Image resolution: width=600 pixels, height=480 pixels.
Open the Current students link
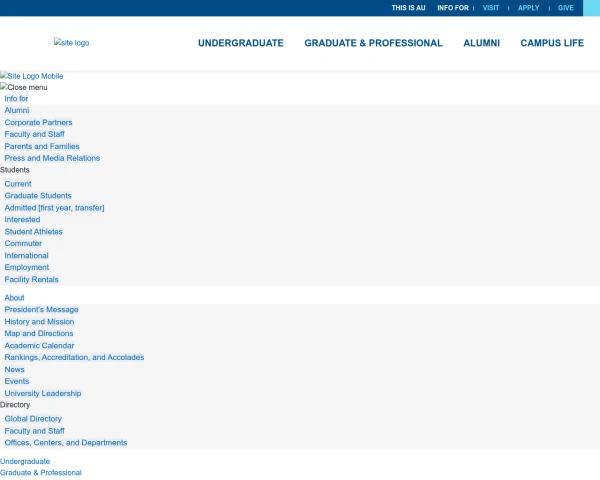tap(18, 184)
